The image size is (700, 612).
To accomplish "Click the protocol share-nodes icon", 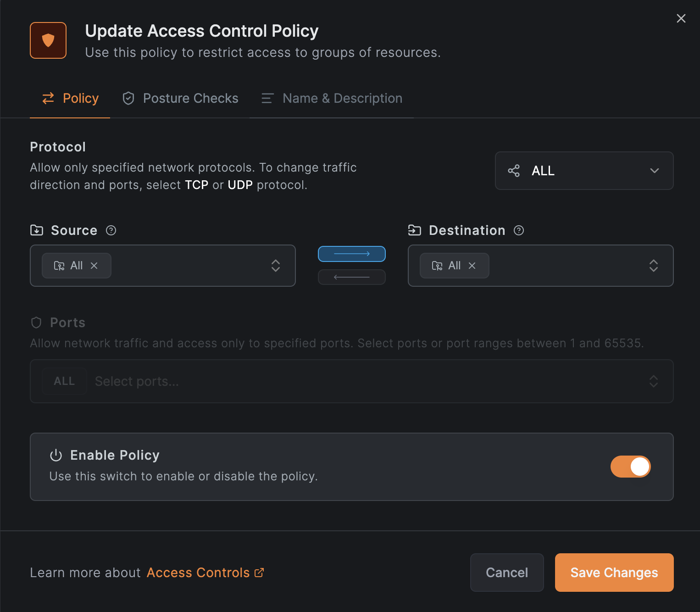I will tap(514, 171).
